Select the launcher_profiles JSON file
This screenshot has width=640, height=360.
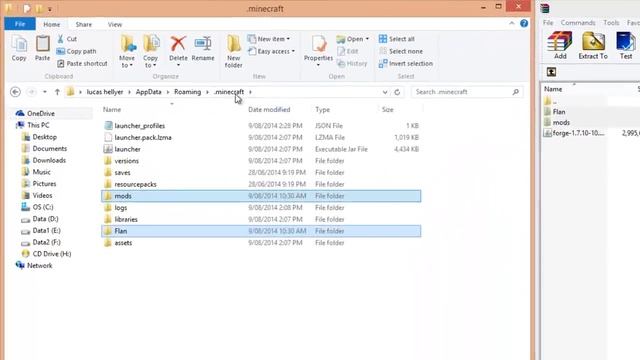tap(261, 126)
